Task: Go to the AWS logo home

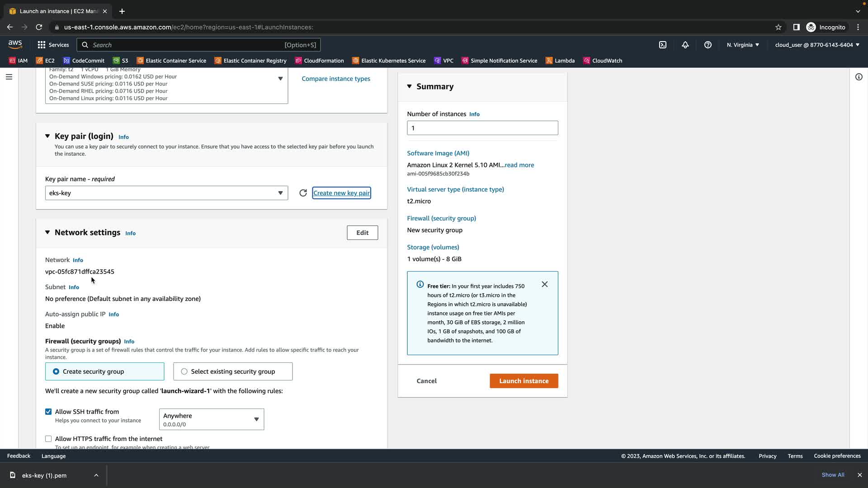Action: [x=15, y=44]
